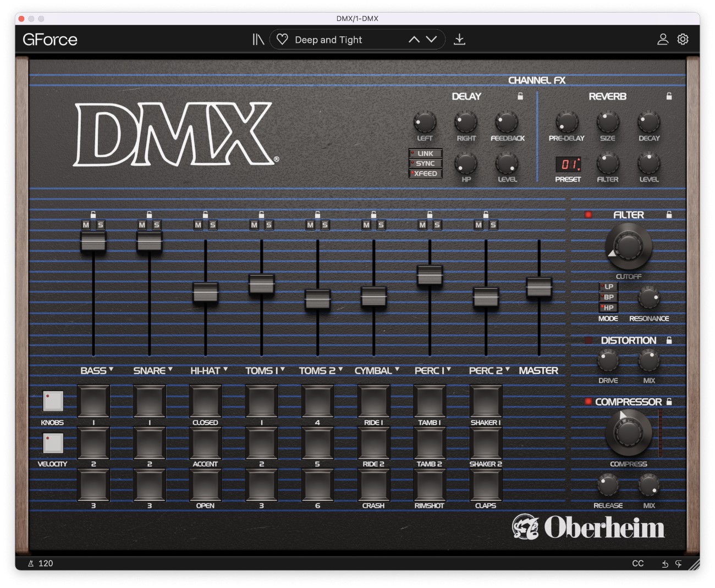Click the metronome tempo icon

pyautogui.click(x=31, y=563)
